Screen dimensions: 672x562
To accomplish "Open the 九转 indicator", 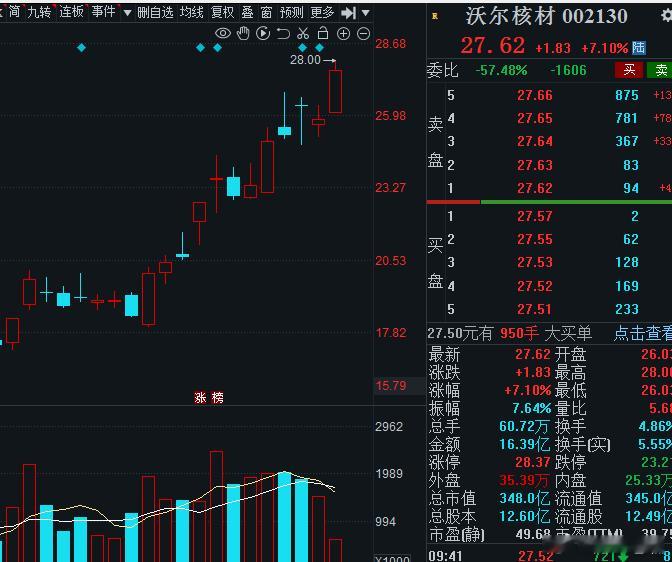I will tap(39, 12).
